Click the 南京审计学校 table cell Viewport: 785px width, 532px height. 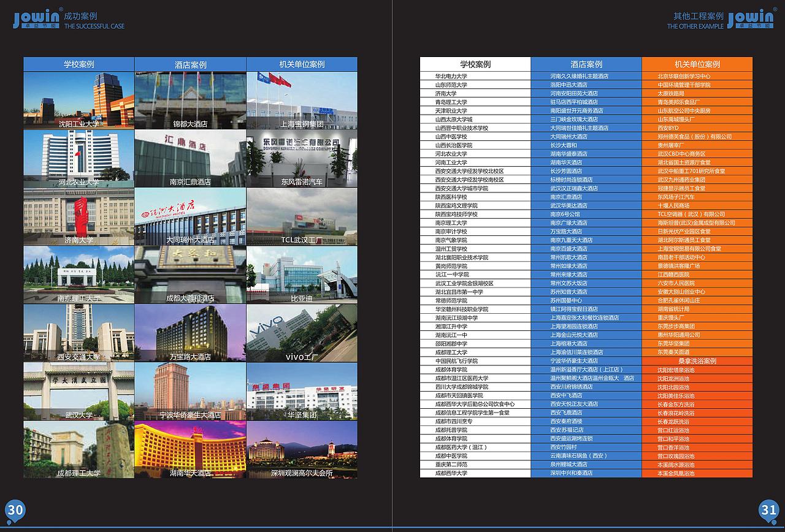(x=475, y=231)
